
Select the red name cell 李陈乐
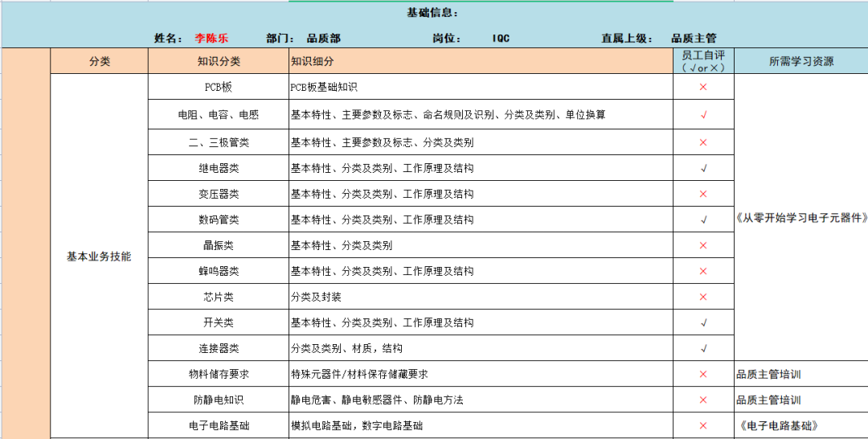click(211, 39)
